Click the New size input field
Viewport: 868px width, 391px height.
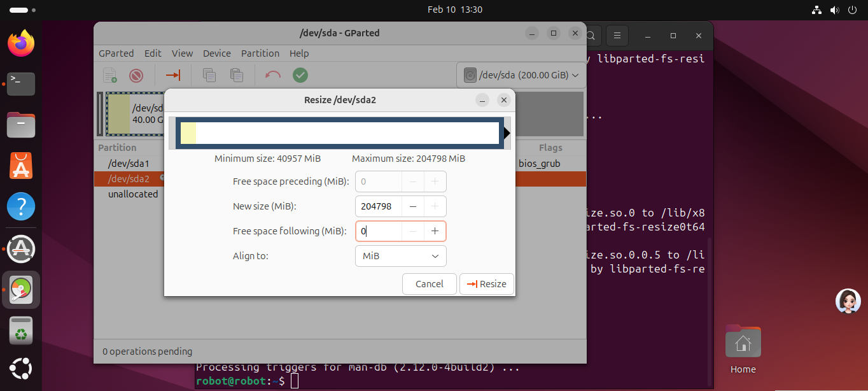tap(379, 206)
